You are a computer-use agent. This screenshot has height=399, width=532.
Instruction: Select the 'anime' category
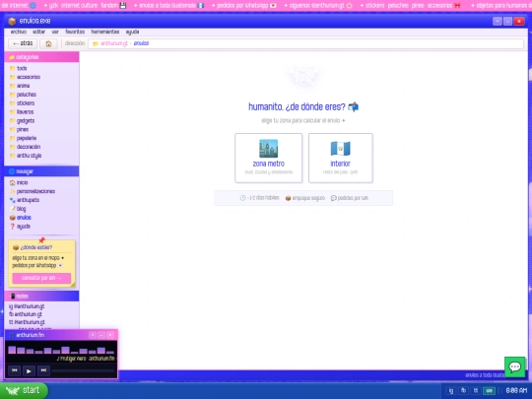tap(20, 86)
